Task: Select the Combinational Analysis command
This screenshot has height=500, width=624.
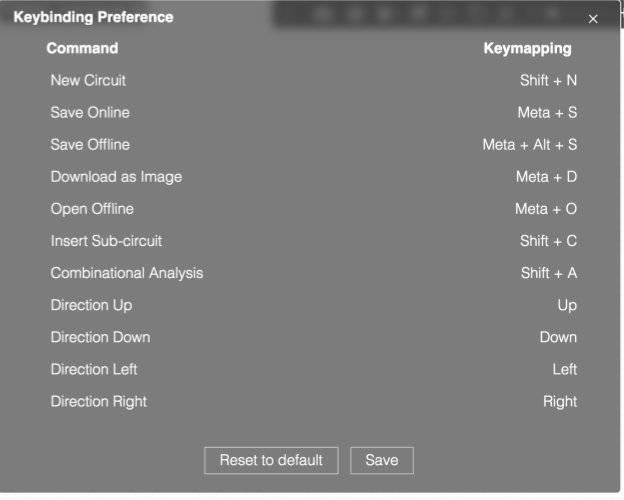Action: [127, 273]
